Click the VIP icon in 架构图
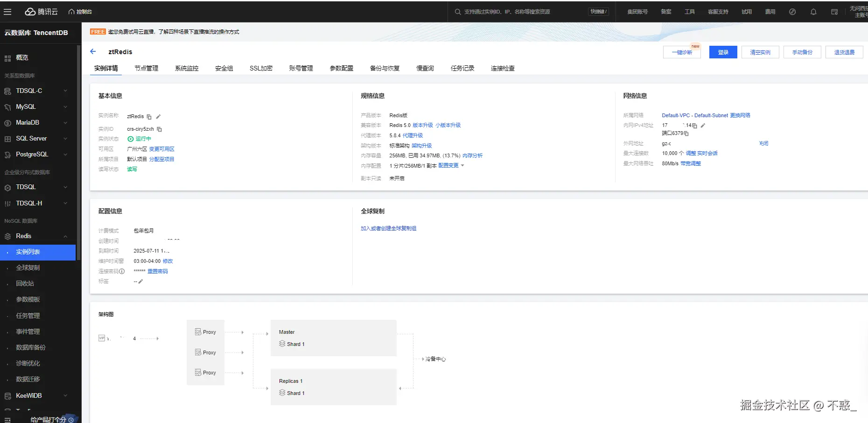The image size is (868, 423). tap(102, 338)
